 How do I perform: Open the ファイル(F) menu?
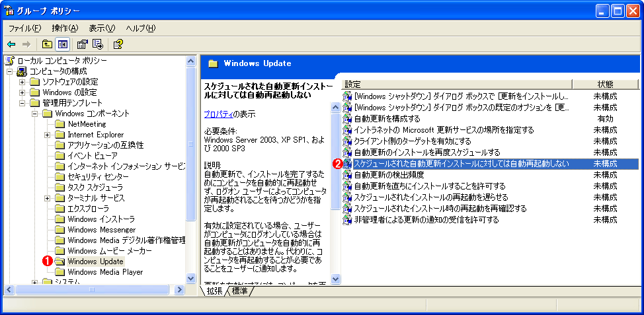25,28
